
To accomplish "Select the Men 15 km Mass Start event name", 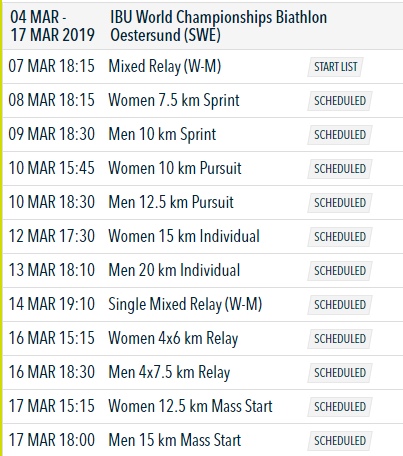I will [175, 440].
